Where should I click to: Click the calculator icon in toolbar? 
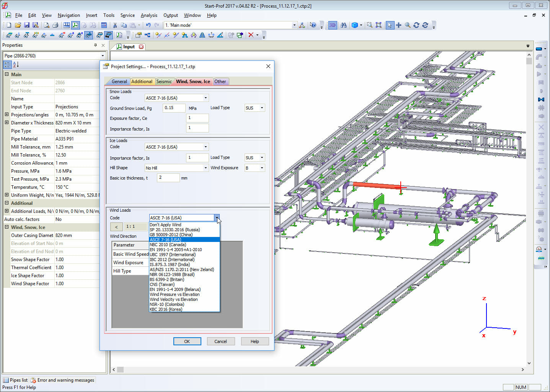(x=104, y=25)
